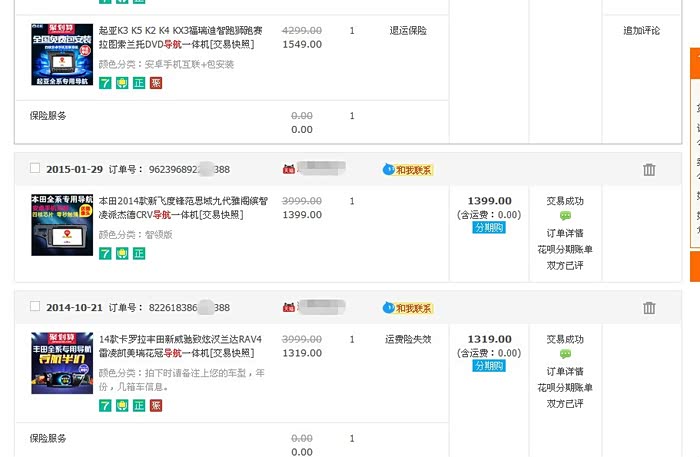Click 分期购 button on the 1319.00 order
Viewport: 700px width, 457px height.
[x=489, y=366]
